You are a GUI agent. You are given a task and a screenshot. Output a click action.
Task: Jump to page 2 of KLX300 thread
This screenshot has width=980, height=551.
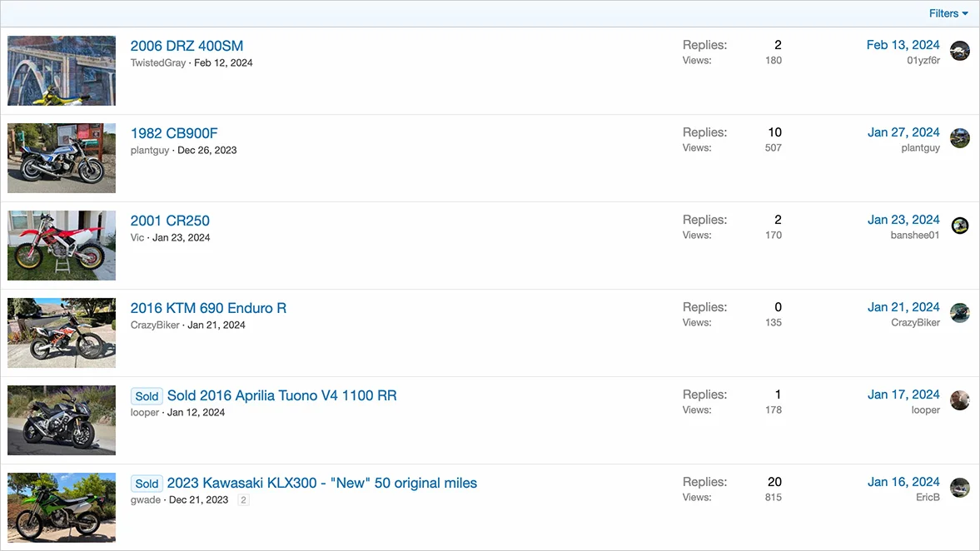243,500
